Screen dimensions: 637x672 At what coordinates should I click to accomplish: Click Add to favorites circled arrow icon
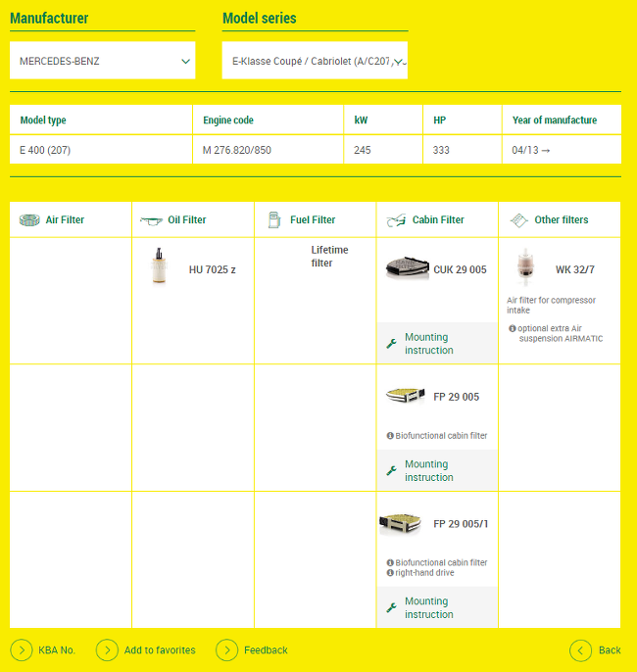(x=107, y=650)
